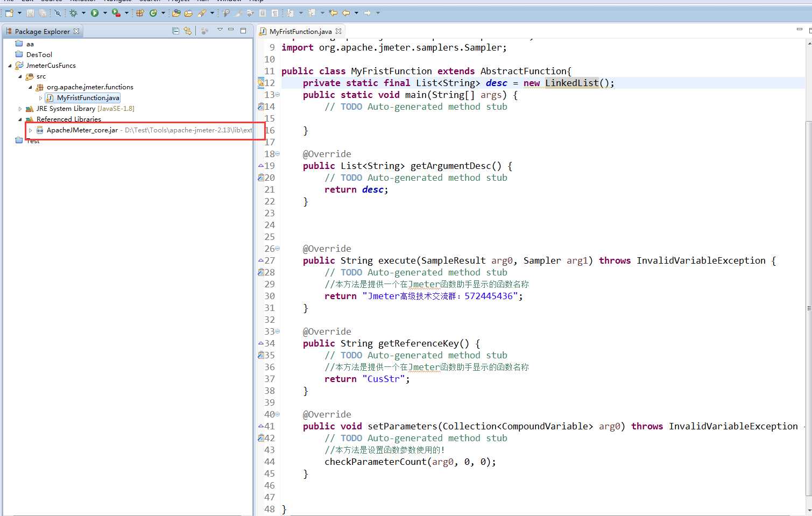812x516 pixels.
Task: Click the Run Last Tool icon
Action: click(x=116, y=13)
